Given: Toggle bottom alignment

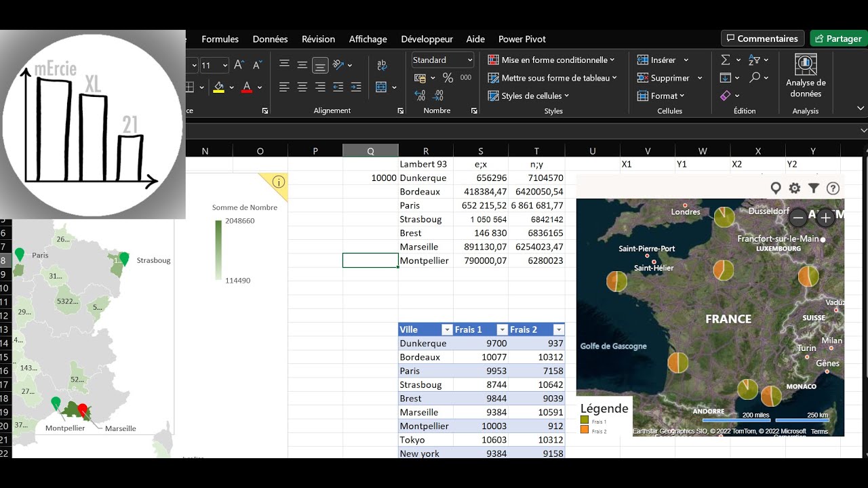Looking at the screenshot, I should pos(320,65).
